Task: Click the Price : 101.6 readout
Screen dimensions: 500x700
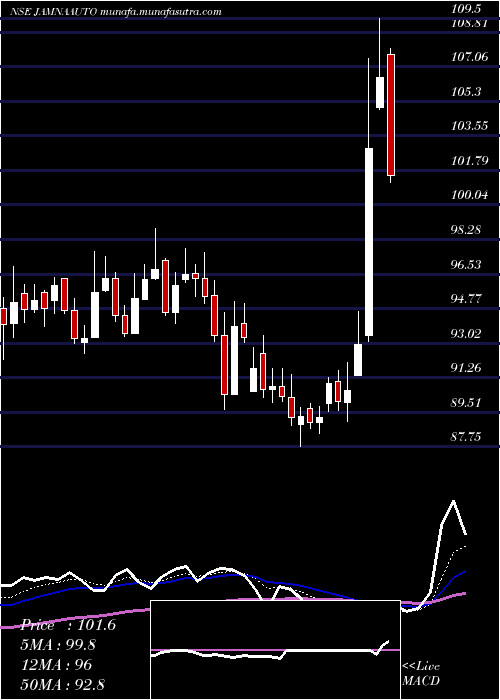Action: point(69,625)
